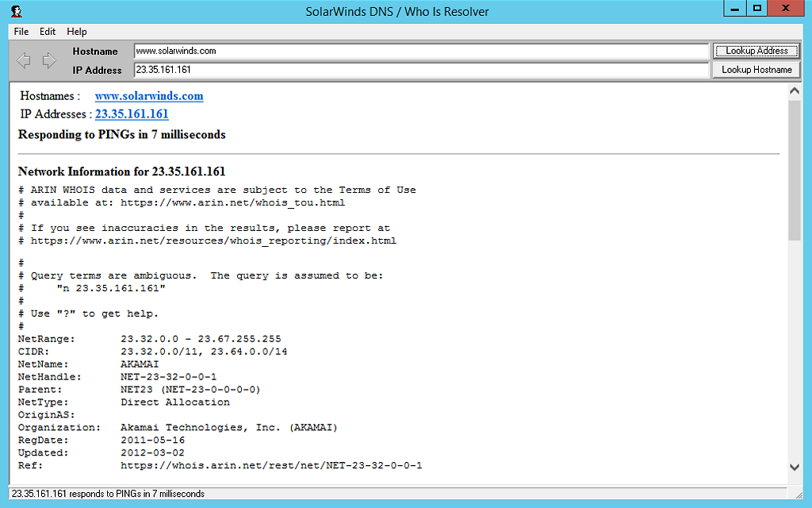Open the www.solarwinds.com hyperlink
The height and width of the screenshot is (508, 812).
coord(149,96)
